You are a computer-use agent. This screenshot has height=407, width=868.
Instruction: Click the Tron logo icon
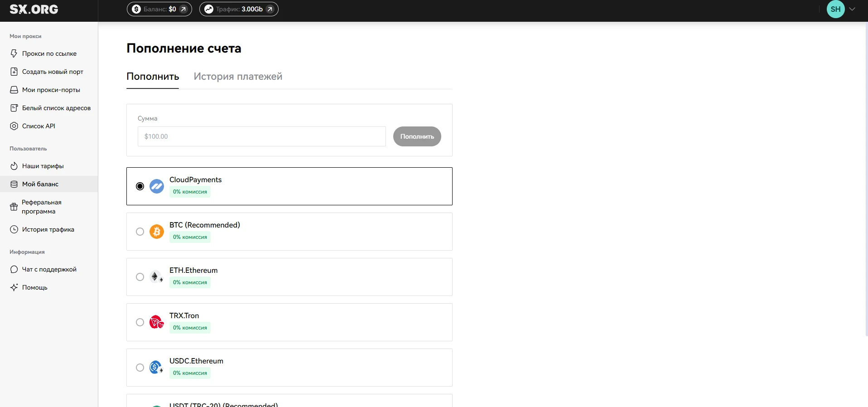coord(157,322)
